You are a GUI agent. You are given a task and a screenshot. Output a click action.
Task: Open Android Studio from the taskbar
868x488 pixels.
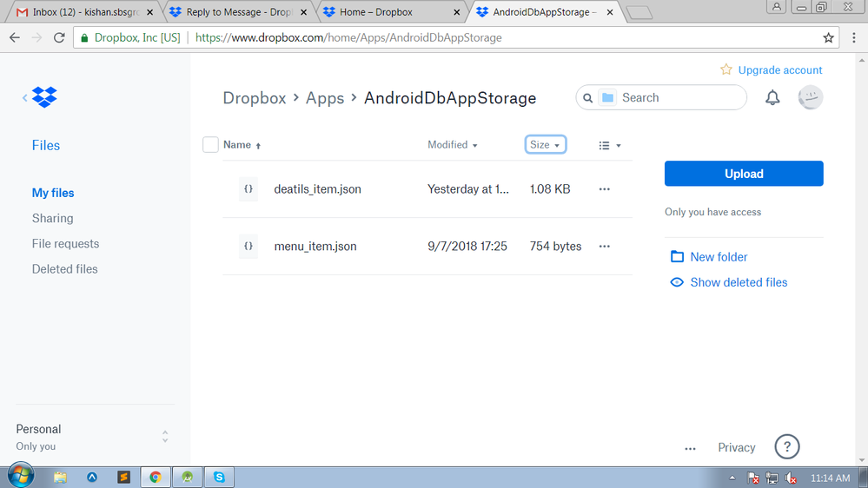[187, 477]
